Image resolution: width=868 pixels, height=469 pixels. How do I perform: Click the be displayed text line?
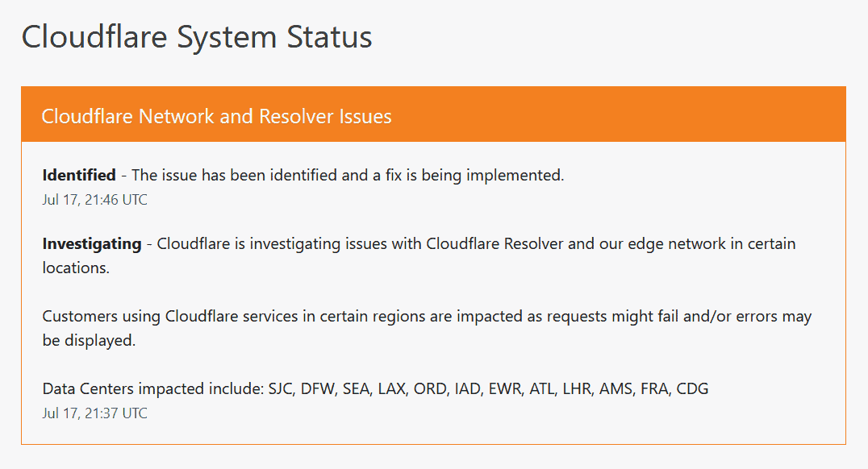[89, 340]
